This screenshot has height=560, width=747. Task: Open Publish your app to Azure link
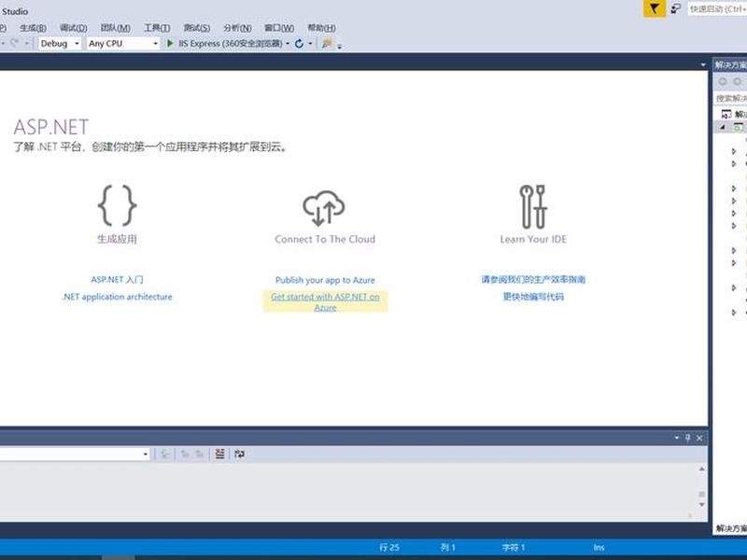[x=325, y=280]
